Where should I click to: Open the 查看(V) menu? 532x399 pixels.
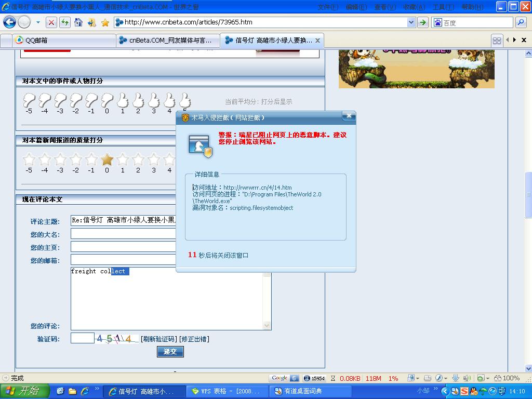385,7
